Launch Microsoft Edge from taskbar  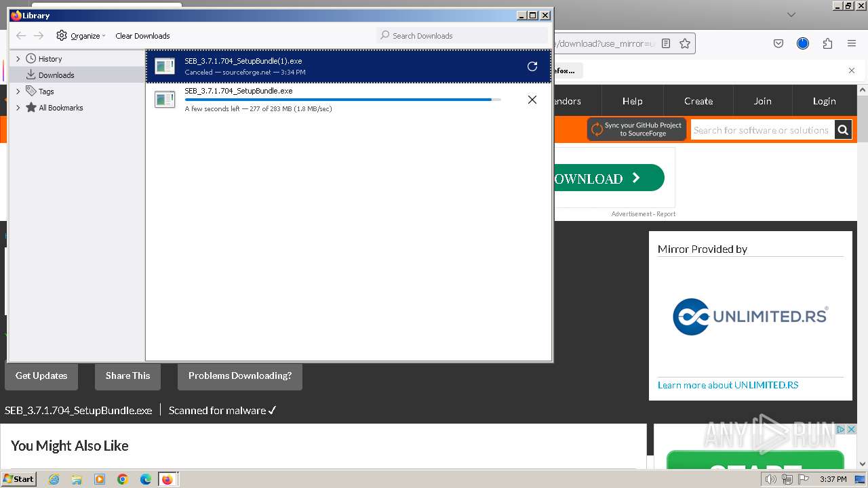coord(146,479)
